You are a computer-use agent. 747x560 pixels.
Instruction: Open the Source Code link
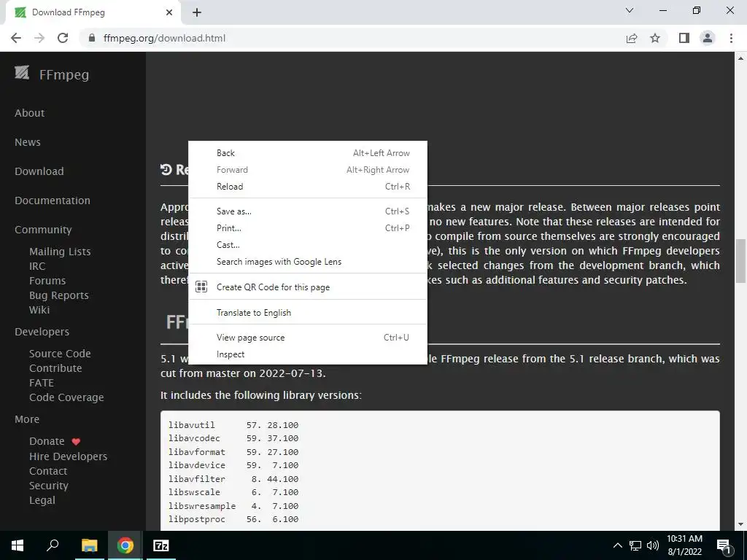[x=60, y=354]
